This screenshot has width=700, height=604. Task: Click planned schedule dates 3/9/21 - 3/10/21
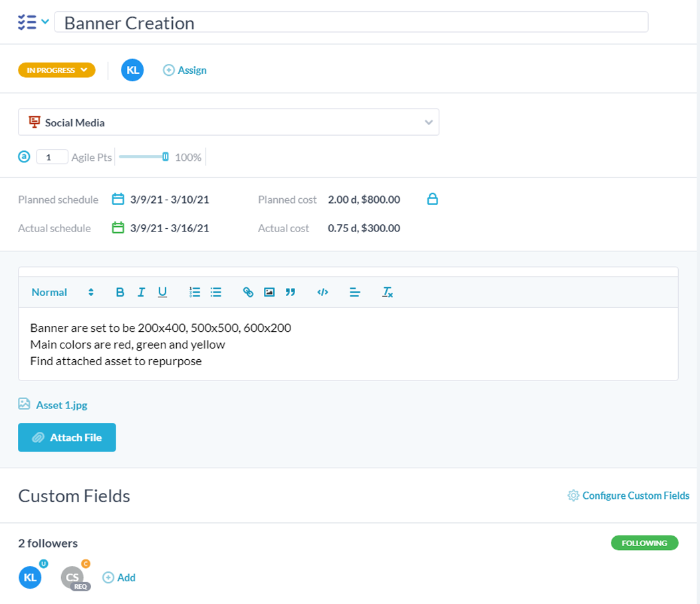170,200
